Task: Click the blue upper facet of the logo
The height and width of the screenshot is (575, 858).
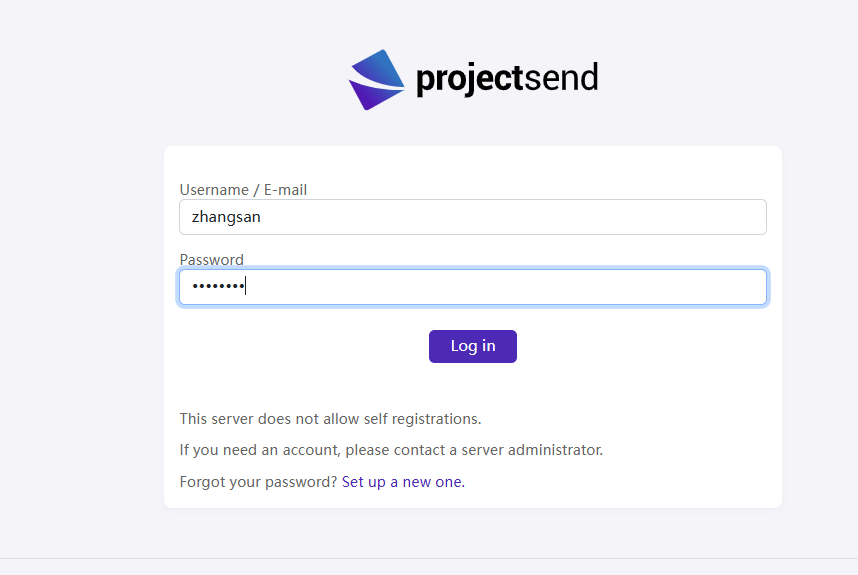Action: [379, 70]
